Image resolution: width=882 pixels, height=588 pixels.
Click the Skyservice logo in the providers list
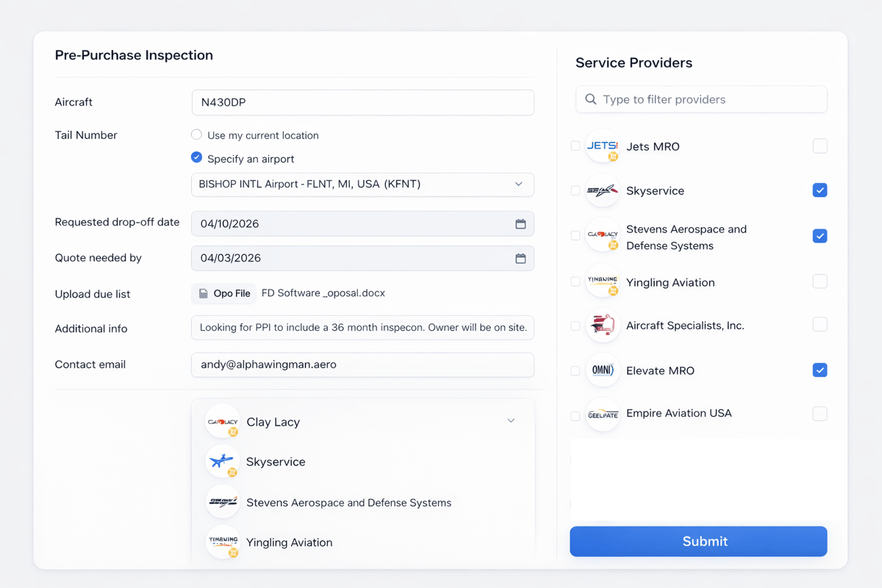tap(603, 190)
